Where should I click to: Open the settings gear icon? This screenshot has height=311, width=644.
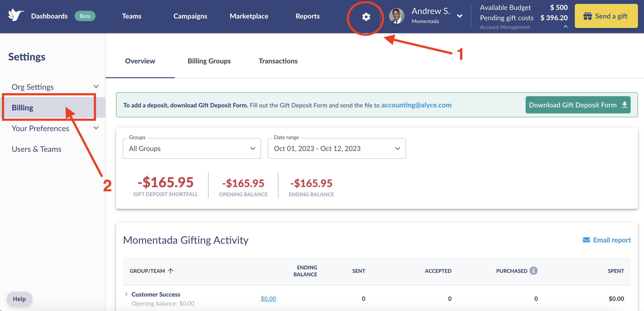pos(366,17)
